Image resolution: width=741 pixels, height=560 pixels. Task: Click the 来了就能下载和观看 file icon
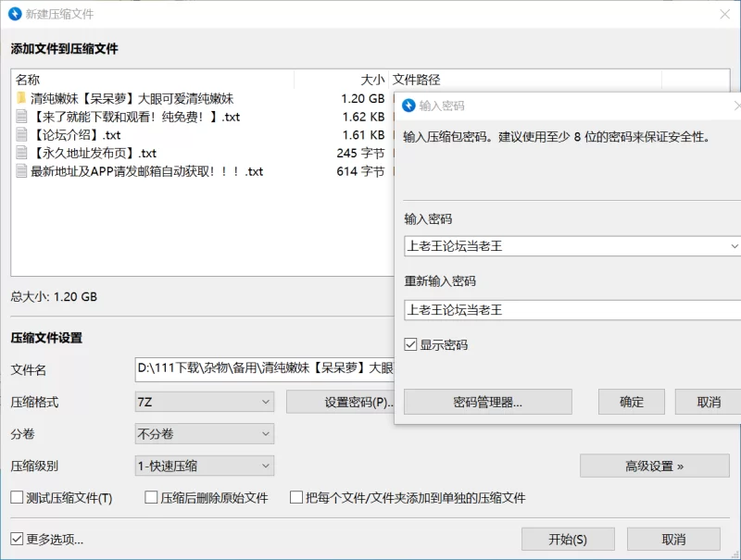(x=21, y=117)
